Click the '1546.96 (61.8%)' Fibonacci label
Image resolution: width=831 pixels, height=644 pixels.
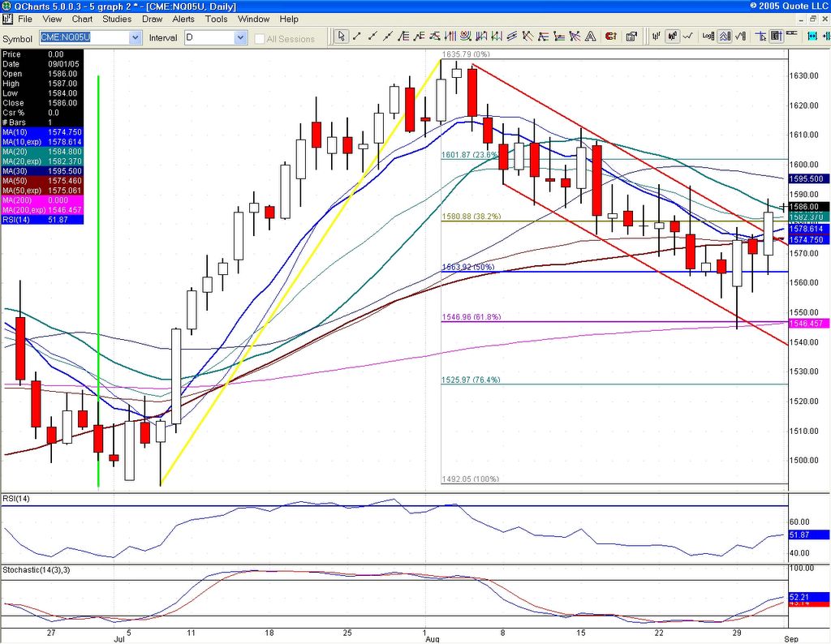click(471, 316)
